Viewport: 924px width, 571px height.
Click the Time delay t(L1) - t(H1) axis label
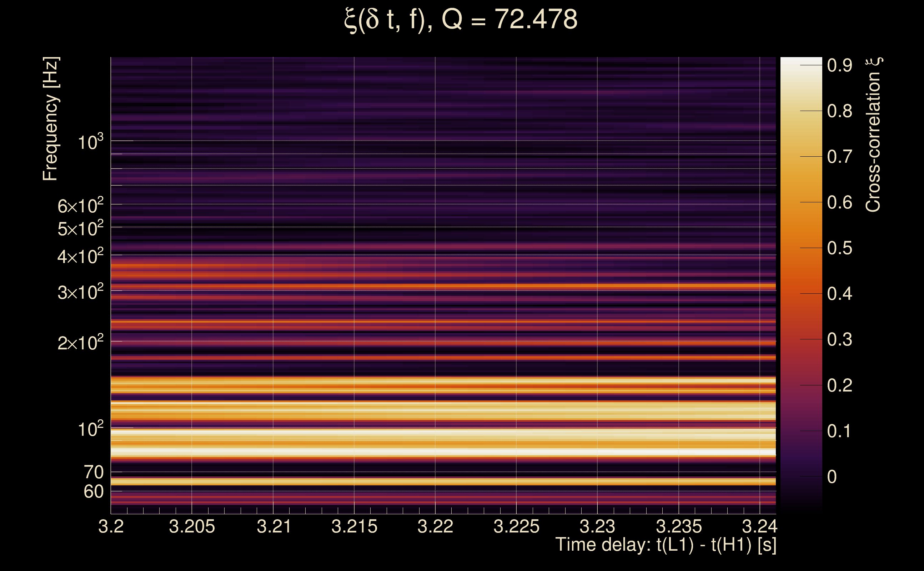click(x=666, y=545)
